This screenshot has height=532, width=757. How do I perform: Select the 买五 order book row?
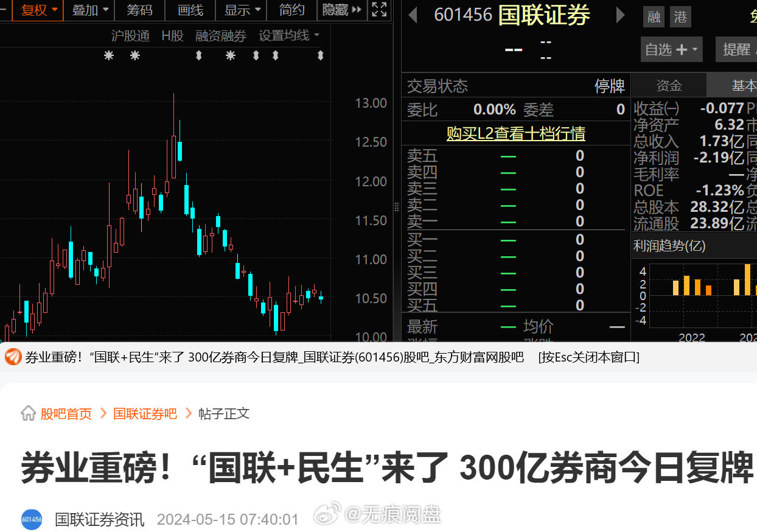(x=516, y=306)
